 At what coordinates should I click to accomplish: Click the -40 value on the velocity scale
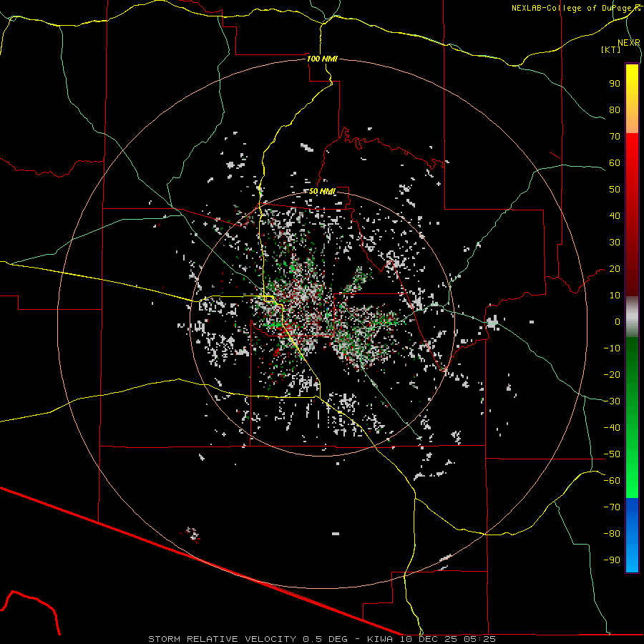[x=612, y=428]
